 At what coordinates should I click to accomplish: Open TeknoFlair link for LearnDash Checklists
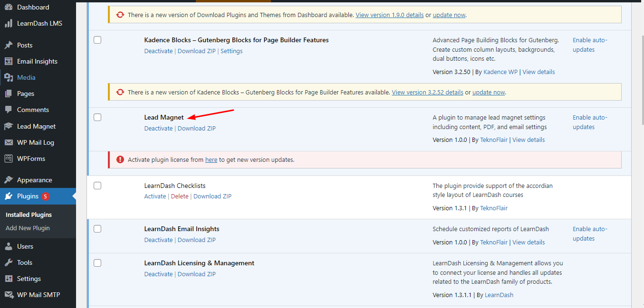494,208
